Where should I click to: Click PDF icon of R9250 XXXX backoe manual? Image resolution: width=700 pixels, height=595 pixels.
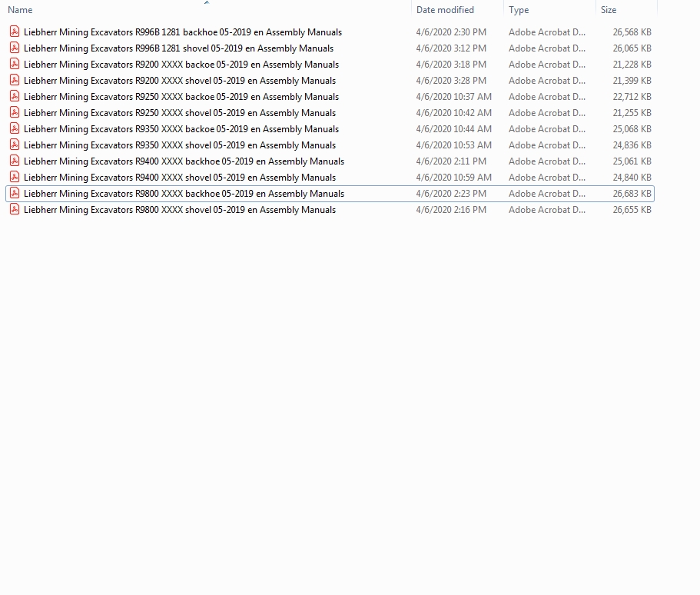15,97
